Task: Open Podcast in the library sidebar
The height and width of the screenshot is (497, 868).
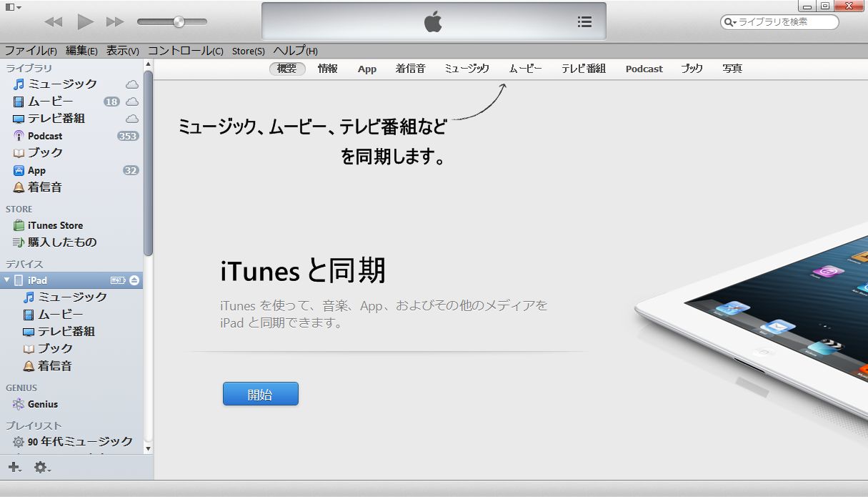Action: [x=44, y=136]
